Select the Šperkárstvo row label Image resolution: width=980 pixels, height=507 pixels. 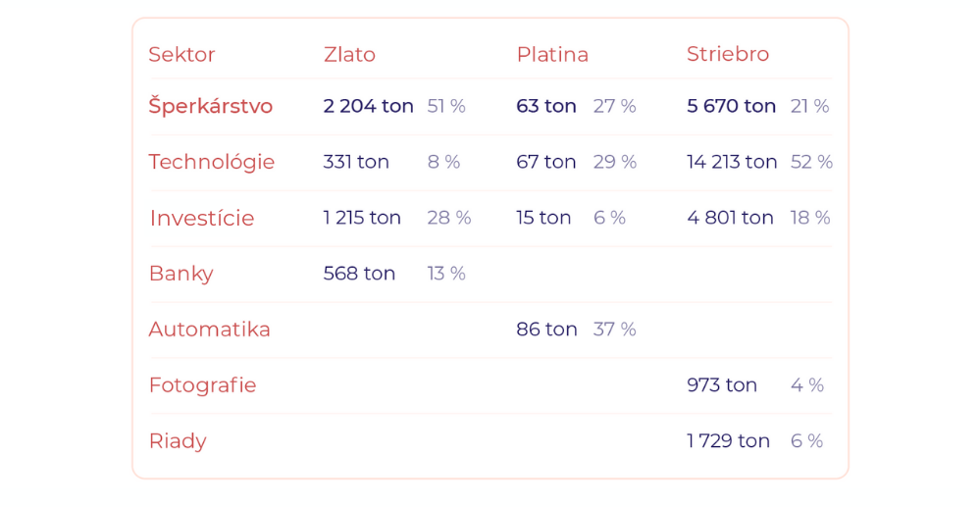click(x=210, y=106)
